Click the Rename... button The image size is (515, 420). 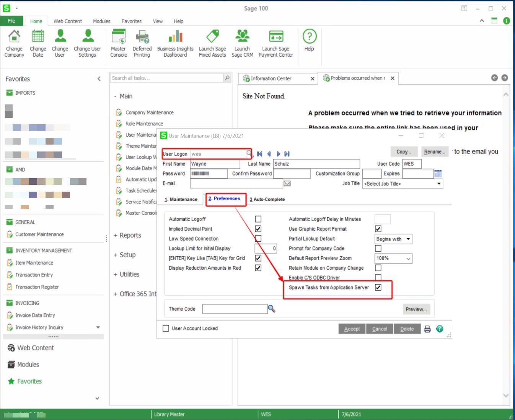[x=435, y=152]
